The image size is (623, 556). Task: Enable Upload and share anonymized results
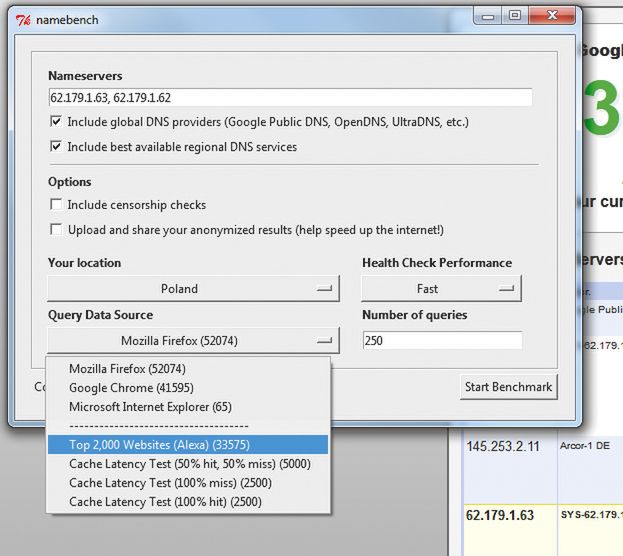coord(56,229)
